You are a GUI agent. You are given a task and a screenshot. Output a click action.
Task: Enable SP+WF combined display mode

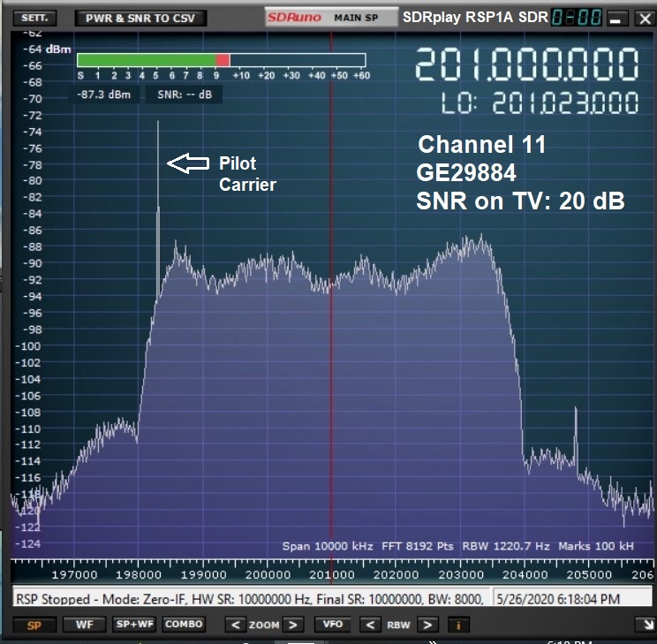(134, 625)
